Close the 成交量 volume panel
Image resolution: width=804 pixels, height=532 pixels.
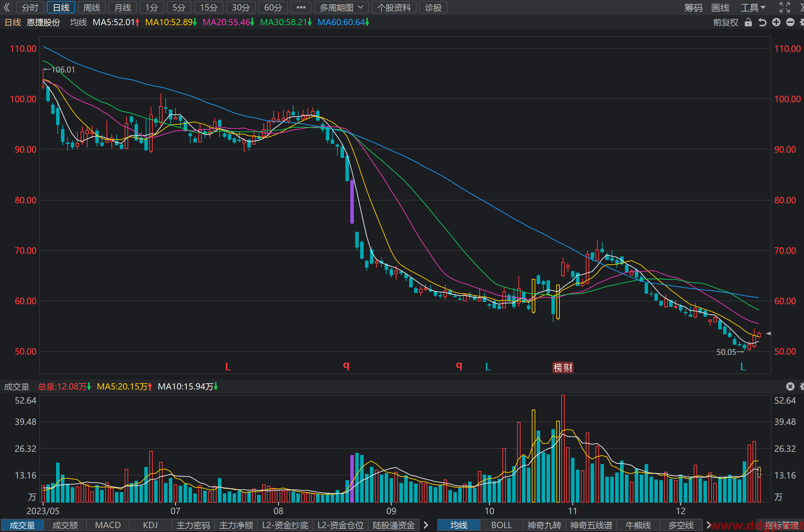(x=790, y=386)
